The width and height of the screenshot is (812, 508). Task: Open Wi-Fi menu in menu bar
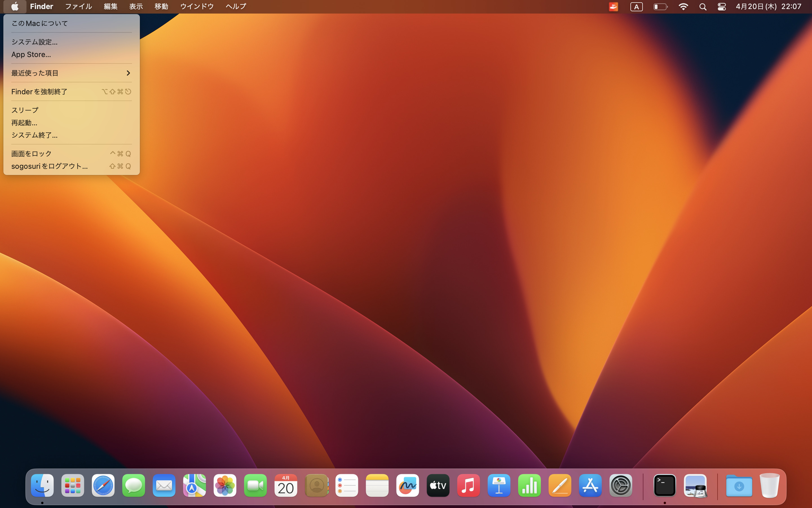[x=683, y=7]
